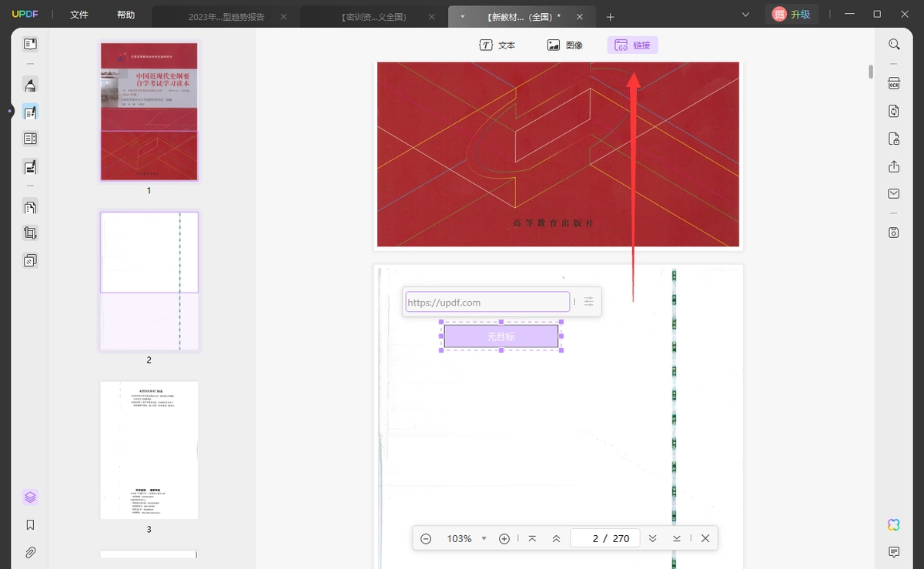Expand the tab list chevron
The width and height of the screenshot is (924, 569).
click(745, 15)
